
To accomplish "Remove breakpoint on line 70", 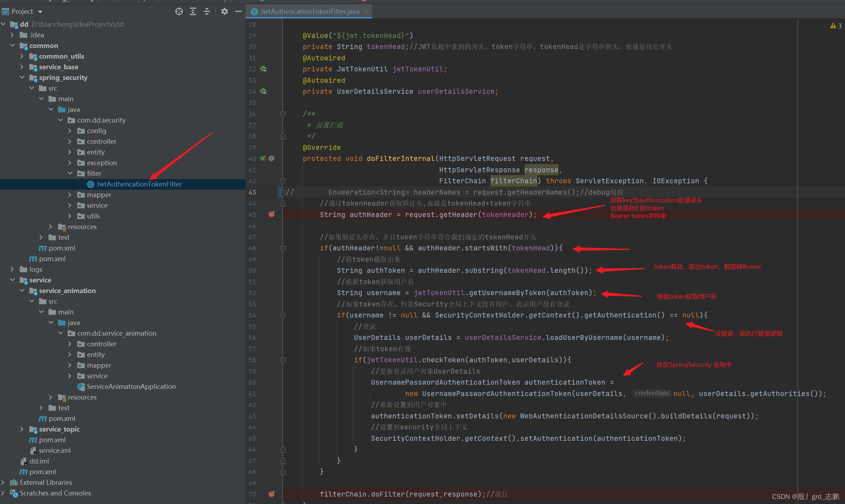I will click(271, 494).
